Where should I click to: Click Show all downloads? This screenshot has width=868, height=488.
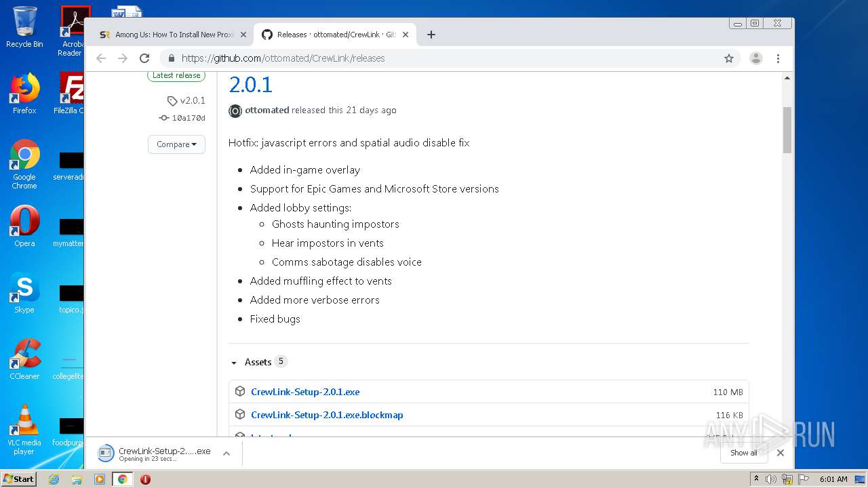tap(744, 453)
